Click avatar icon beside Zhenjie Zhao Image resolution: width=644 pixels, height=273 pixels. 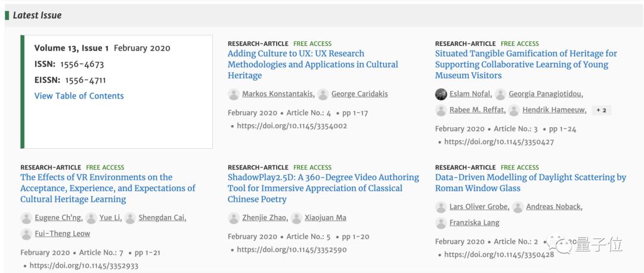(234, 217)
